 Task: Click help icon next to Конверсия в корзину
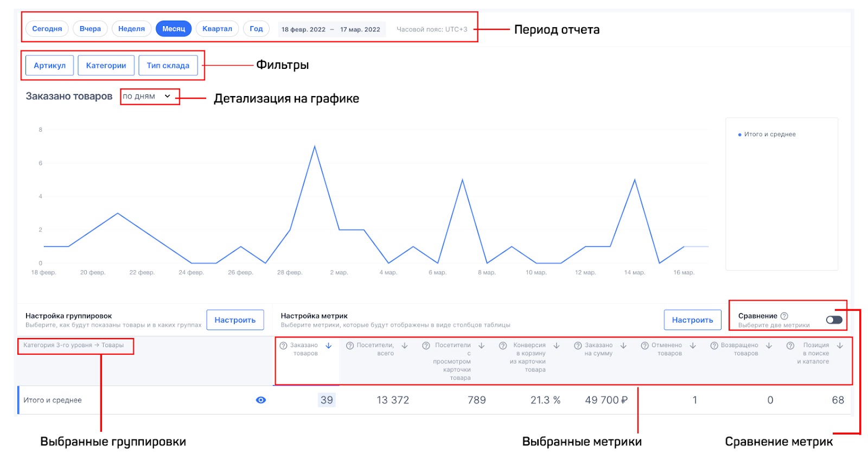pyautogui.click(x=503, y=346)
